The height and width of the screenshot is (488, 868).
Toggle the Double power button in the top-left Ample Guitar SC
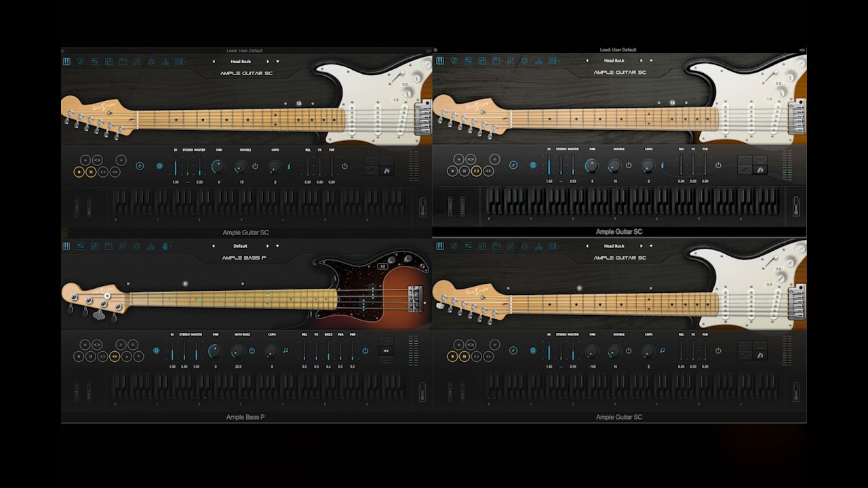255,166
